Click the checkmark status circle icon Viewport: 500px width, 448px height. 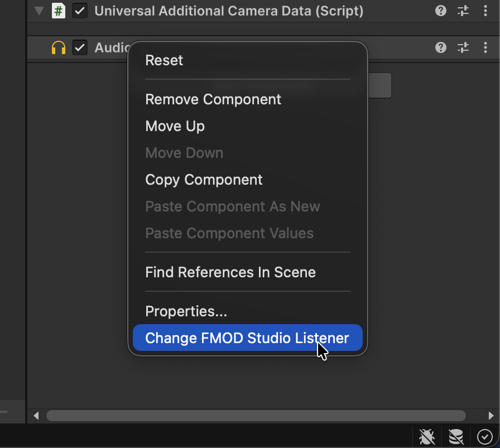click(485, 437)
